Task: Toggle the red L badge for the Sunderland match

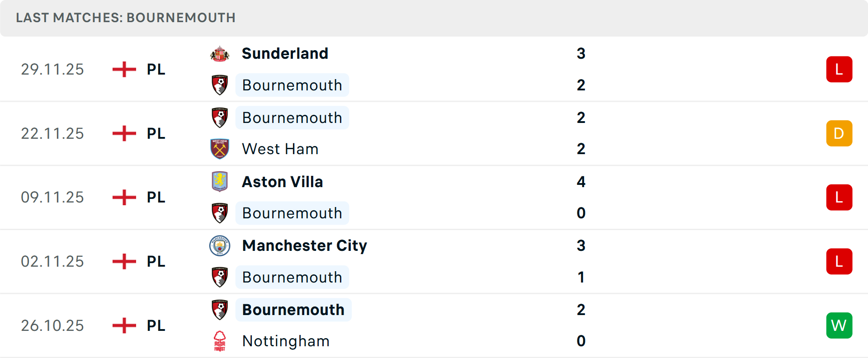Action: (x=839, y=69)
